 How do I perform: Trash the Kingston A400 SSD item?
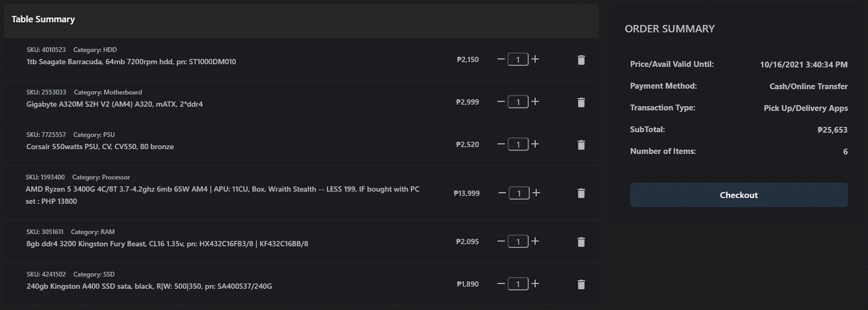[581, 285]
